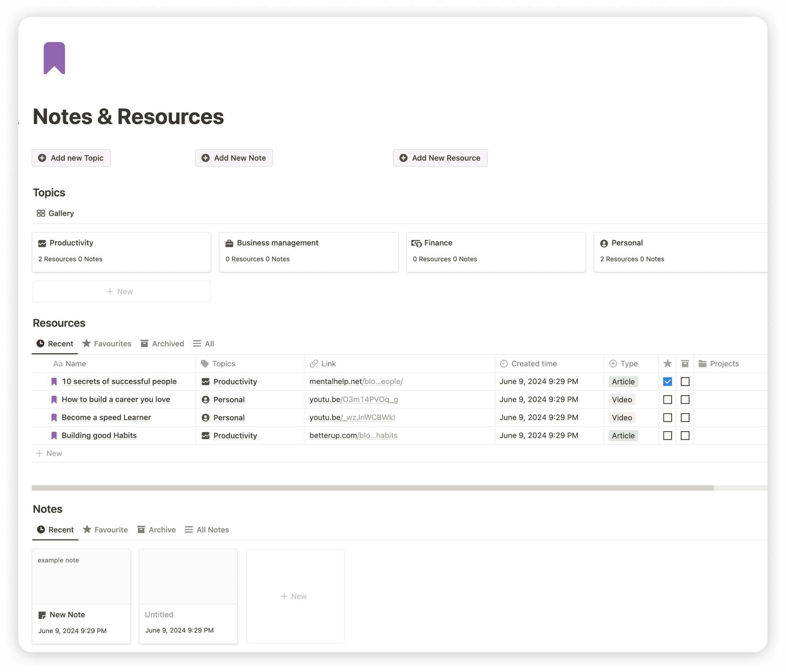The width and height of the screenshot is (786, 672).
Task: Click the mentalhelp.net link for 10 secrets
Action: 356,381
